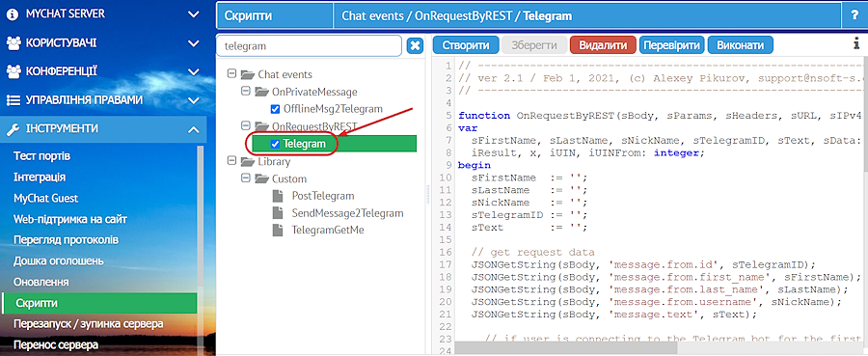Select the PostTelegram script file icon
Image resolution: width=868 pixels, height=356 pixels.
tap(279, 196)
